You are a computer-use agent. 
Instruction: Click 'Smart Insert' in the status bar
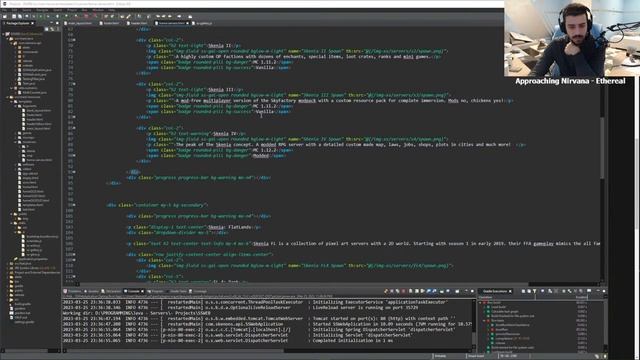476,356
